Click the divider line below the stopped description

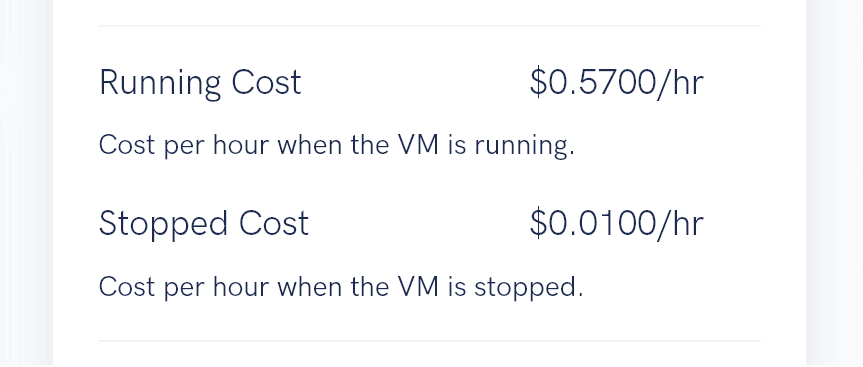pos(429,341)
